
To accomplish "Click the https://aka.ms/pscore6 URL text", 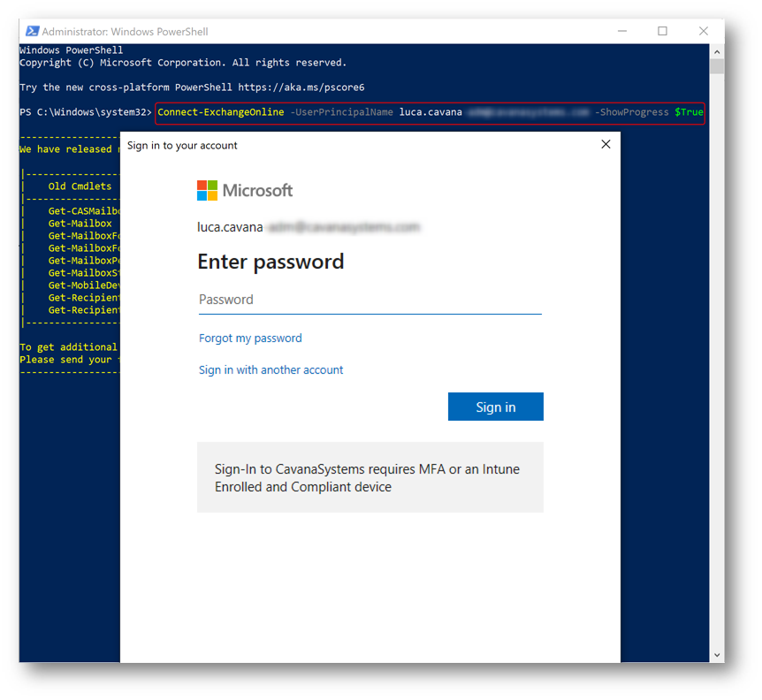I will 301,87.
